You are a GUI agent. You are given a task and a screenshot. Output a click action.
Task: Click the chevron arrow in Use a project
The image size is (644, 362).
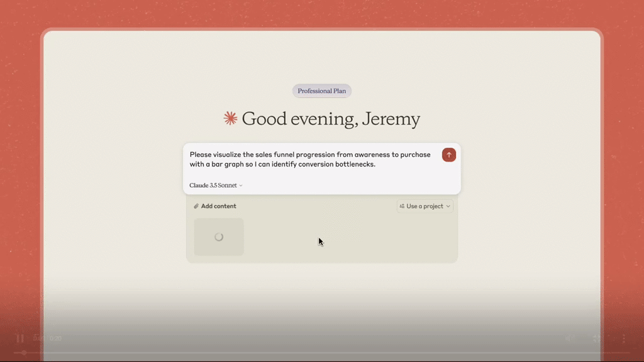tap(448, 206)
